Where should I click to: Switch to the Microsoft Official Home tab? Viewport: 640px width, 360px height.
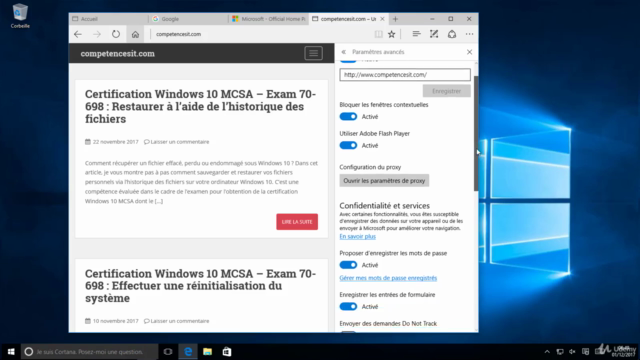(x=269, y=19)
